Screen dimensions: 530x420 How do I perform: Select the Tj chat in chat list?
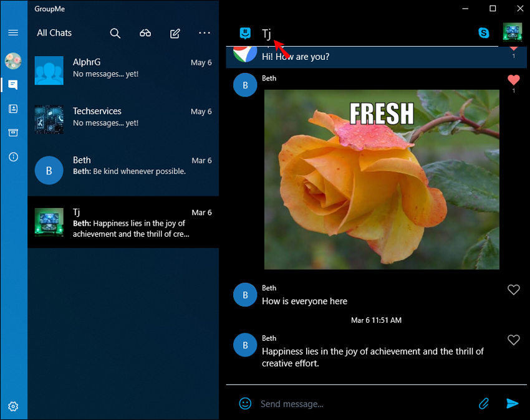pyautogui.click(x=123, y=222)
